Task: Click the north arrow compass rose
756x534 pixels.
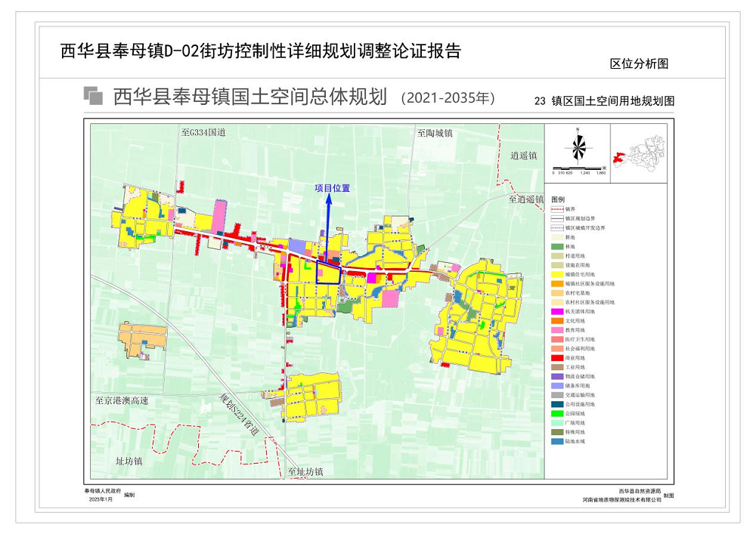Action: pyautogui.click(x=578, y=148)
